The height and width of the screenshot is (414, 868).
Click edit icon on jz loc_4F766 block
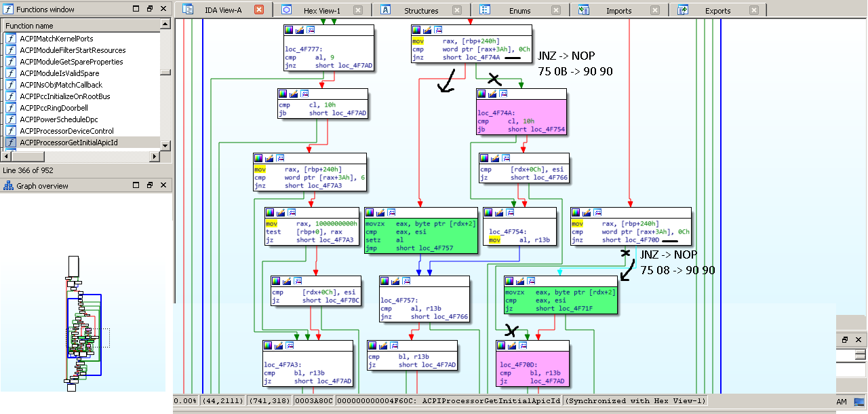(495, 158)
